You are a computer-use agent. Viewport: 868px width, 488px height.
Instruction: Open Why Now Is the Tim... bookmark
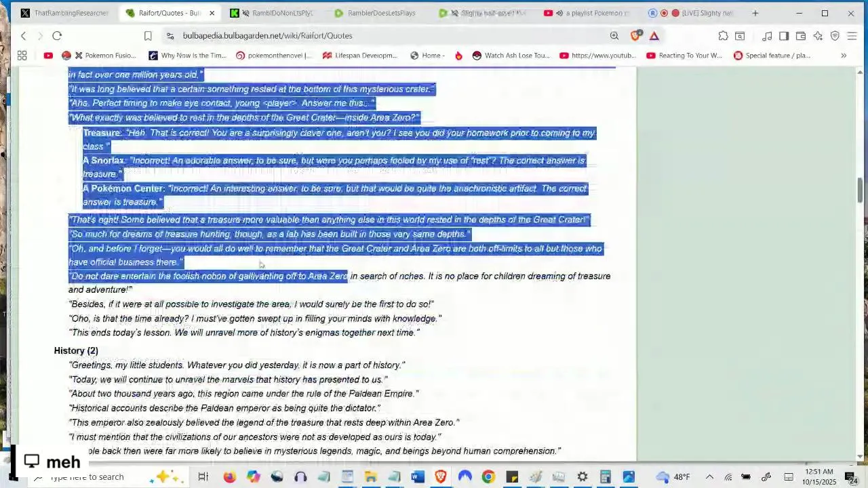point(187,56)
